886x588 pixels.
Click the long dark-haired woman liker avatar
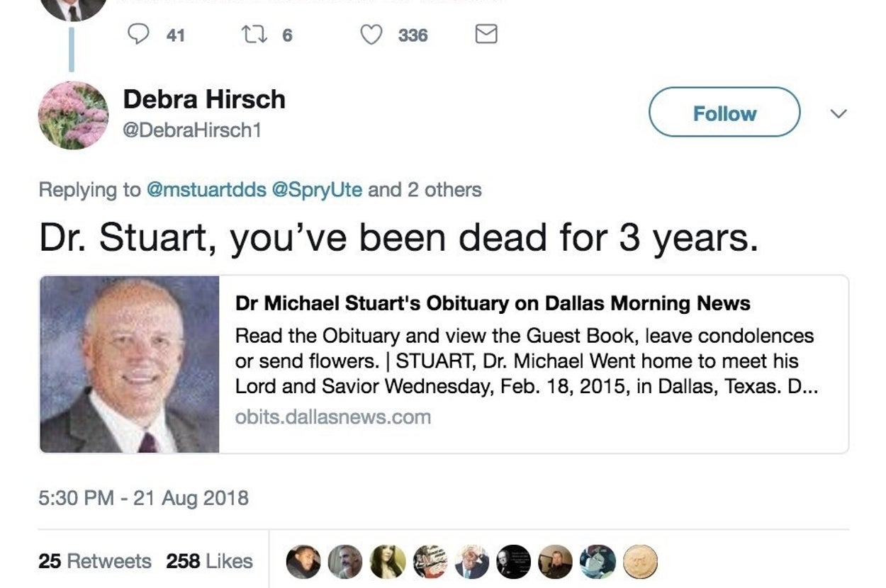tap(388, 562)
